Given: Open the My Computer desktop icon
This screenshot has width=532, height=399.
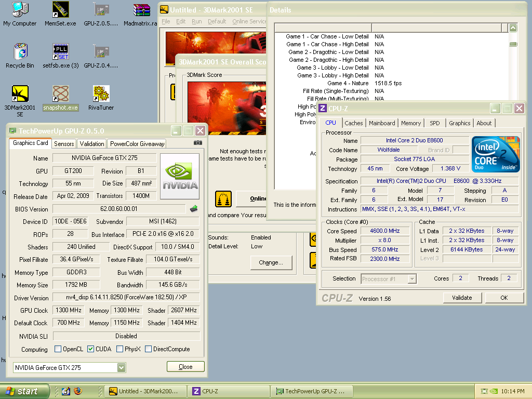Looking at the screenshot, I should (20, 10).
